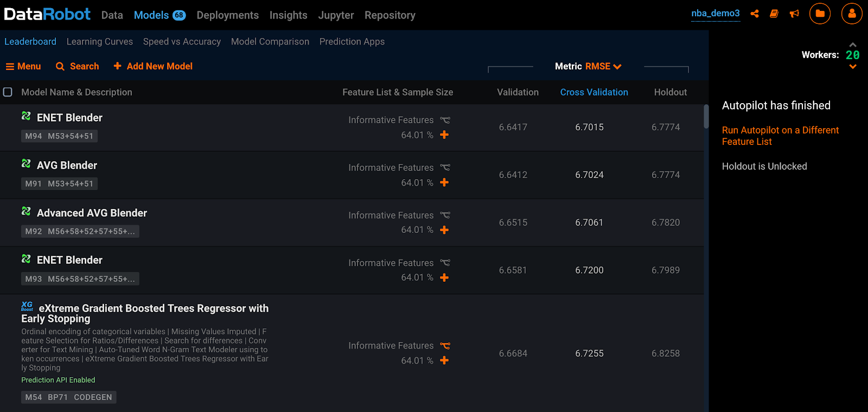Switch to Prediction Apps subtab
Screen dimensions: 868x412
[352, 41]
